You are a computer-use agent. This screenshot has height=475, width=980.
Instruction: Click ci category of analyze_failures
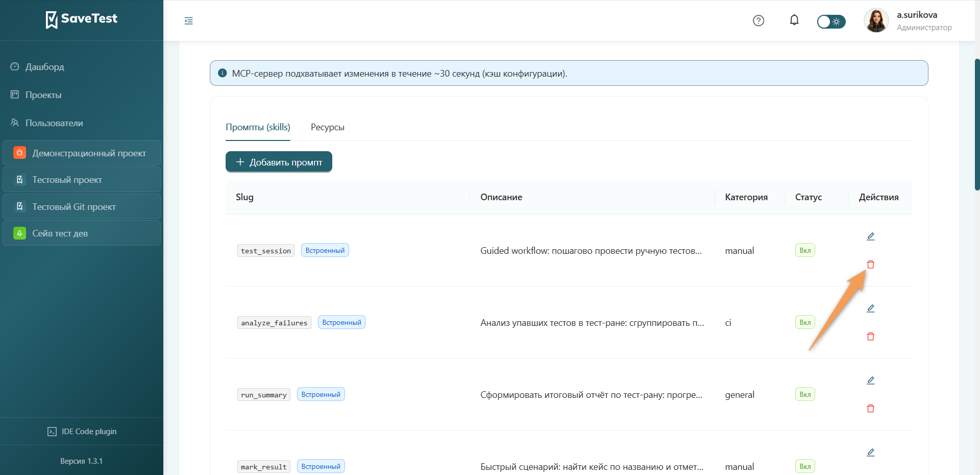pyautogui.click(x=728, y=323)
